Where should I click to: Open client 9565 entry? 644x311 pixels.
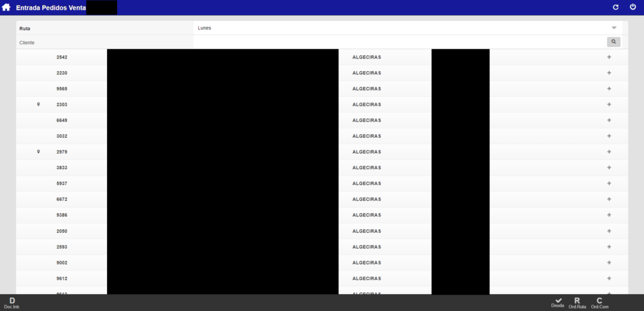[x=62, y=89]
